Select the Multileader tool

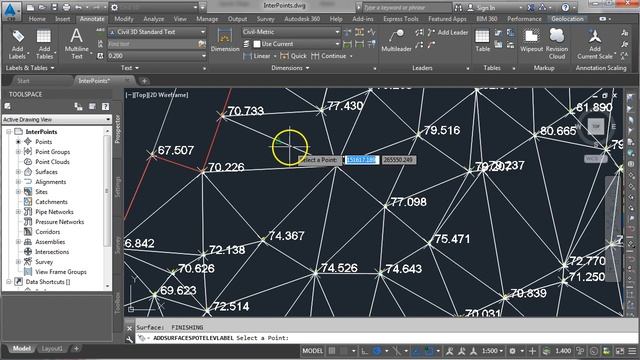click(x=396, y=40)
